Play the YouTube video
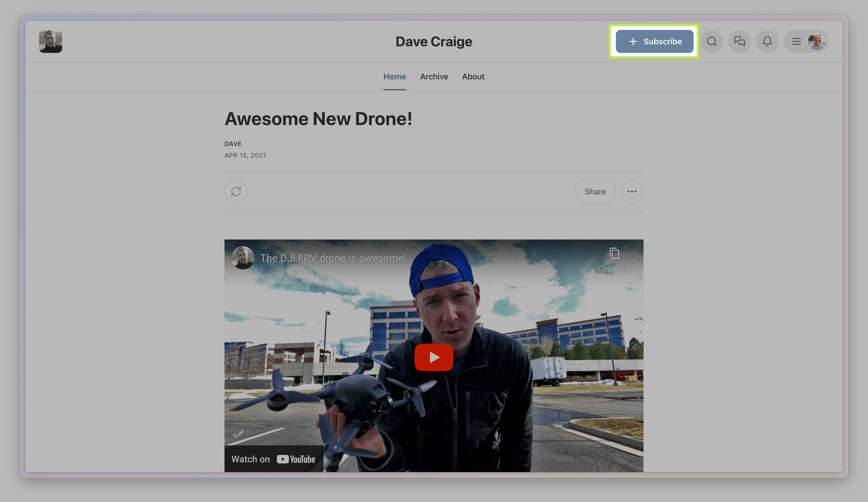This screenshot has height=502, width=868. [434, 357]
